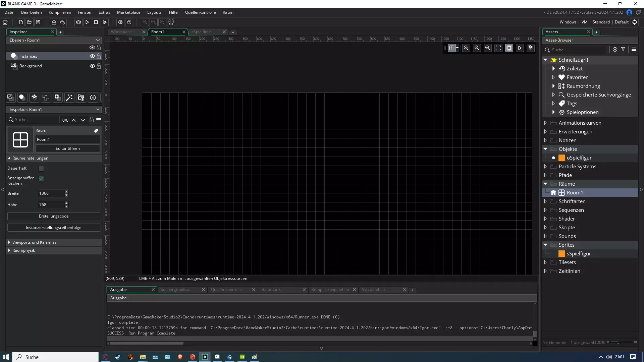Viewport: 644px width, 362px height.
Task: Run the game with the play icon
Action: [87, 22]
